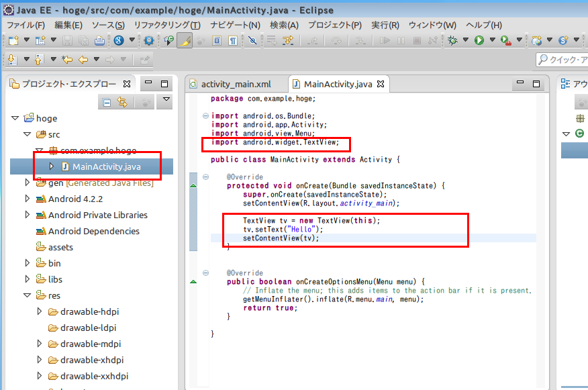Open the ナビゲート(N) menu
Viewport: 588px width, 390px height.
pyautogui.click(x=235, y=25)
